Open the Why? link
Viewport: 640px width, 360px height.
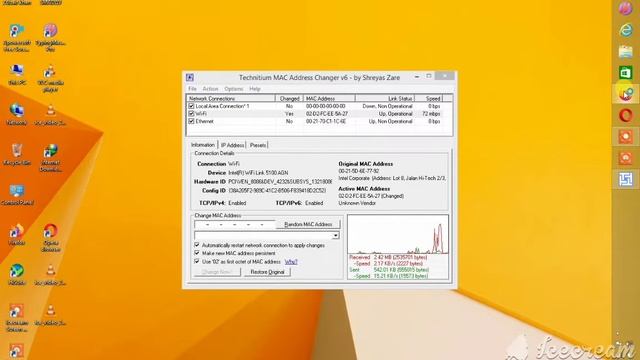click(x=291, y=262)
